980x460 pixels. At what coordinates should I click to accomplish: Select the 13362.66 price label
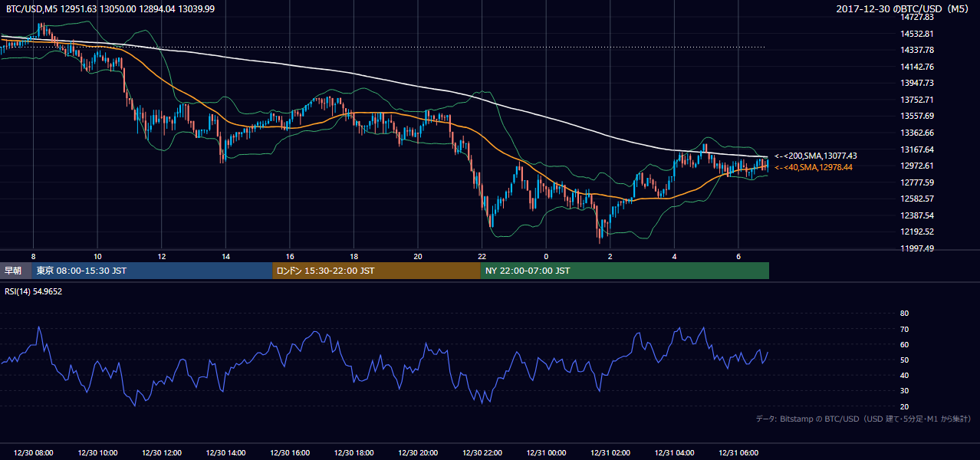click(916, 133)
